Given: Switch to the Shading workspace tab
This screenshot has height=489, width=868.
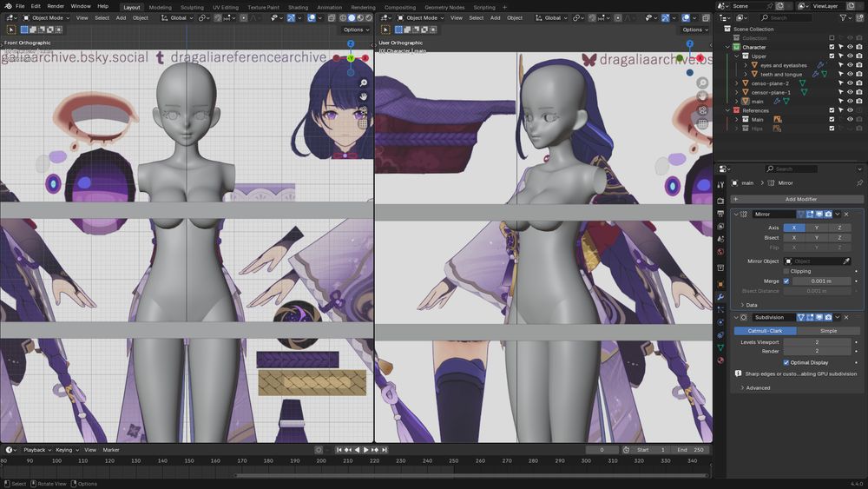Looking at the screenshot, I should tap(298, 7).
